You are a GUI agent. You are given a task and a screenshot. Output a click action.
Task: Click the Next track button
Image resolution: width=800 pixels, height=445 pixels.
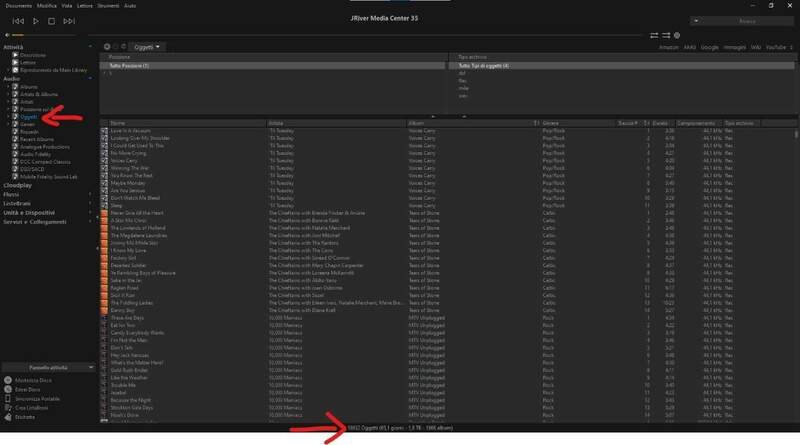pos(69,21)
